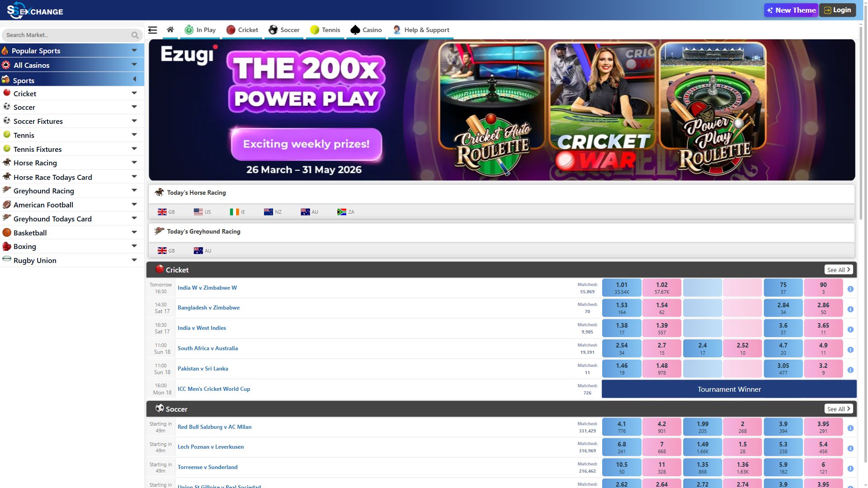
Task: Open the hamburger menu icon
Action: (x=153, y=30)
